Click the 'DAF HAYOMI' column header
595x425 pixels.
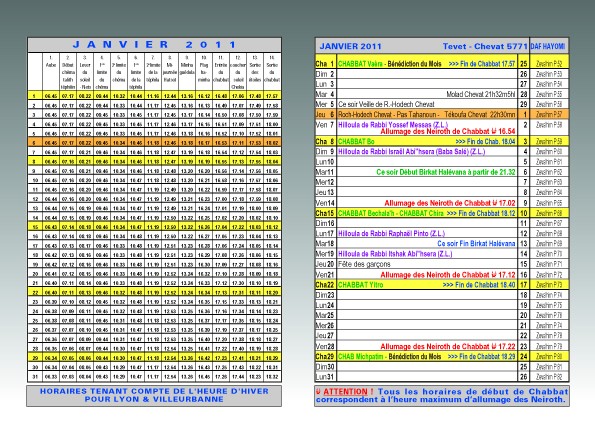click(x=548, y=46)
